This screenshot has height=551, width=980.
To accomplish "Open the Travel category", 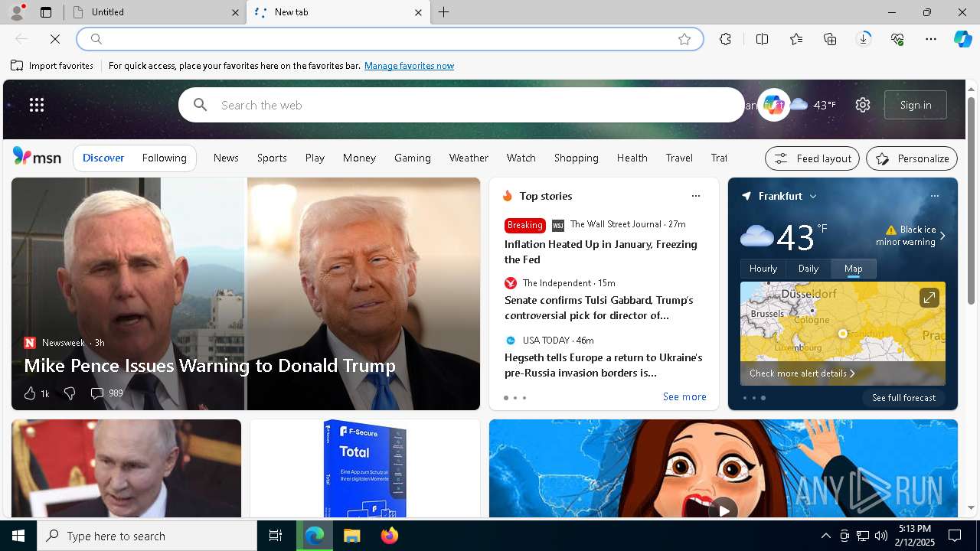I will pyautogui.click(x=679, y=158).
